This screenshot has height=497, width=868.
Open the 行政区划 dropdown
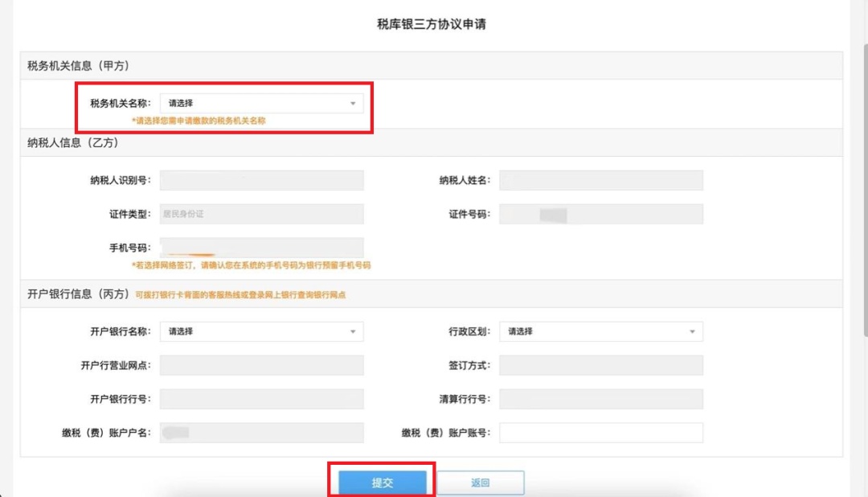[600, 331]
